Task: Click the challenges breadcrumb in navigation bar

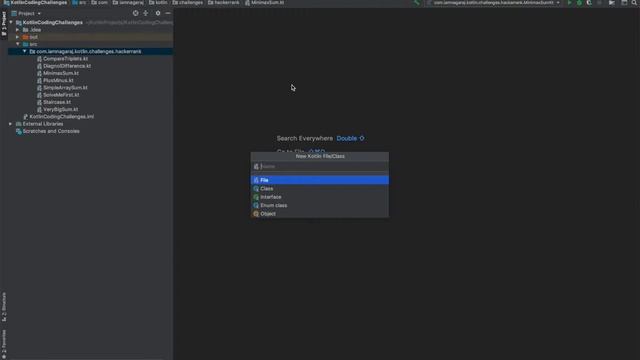Action: tap(188, 2)
